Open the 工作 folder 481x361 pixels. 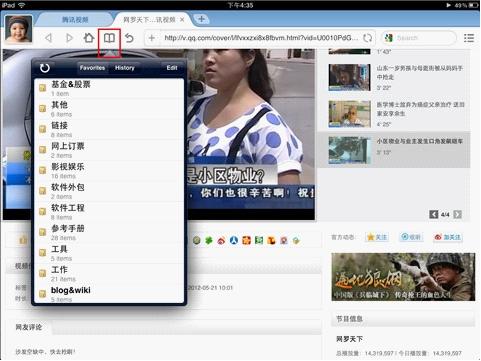(x=109, y=274)
